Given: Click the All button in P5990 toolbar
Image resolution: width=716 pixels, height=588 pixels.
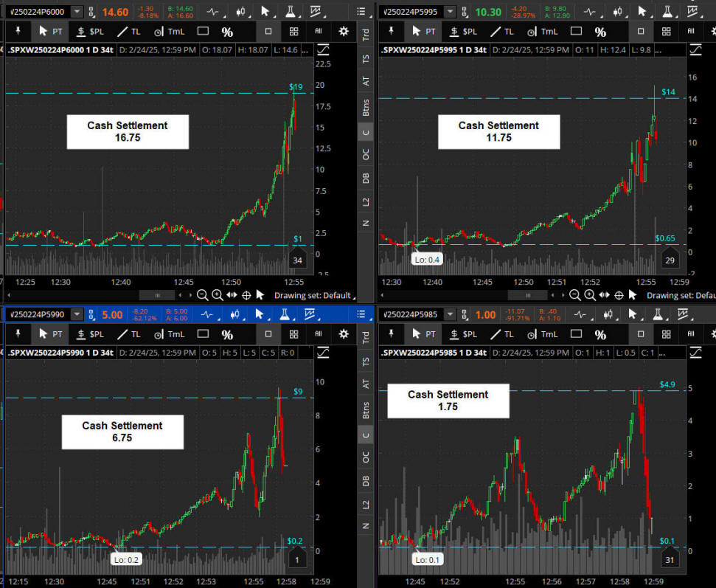Looking at the screenshot, I should coord(319,334).
